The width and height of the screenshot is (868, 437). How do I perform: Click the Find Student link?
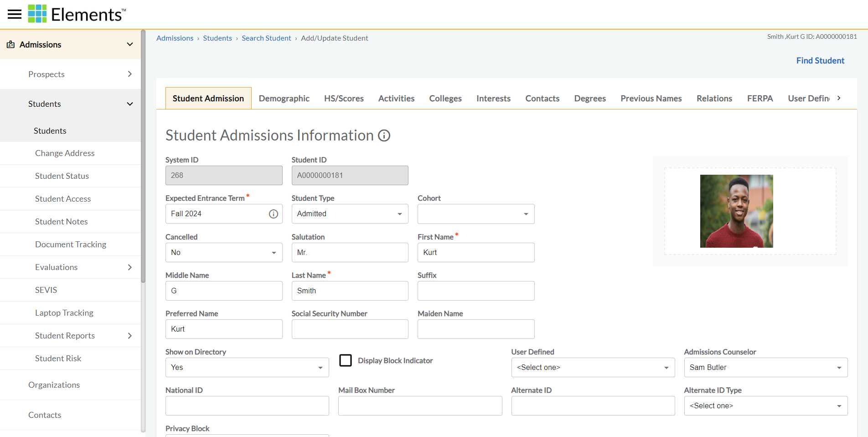pyautogui.click(x=820, y=61)
